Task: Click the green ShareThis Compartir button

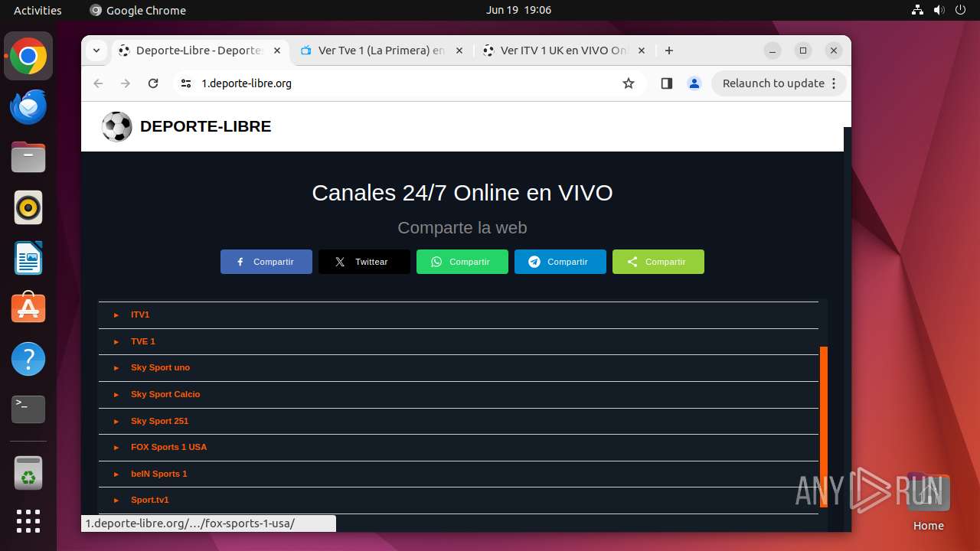Action: pyautogui.click(x=658, y=262)
